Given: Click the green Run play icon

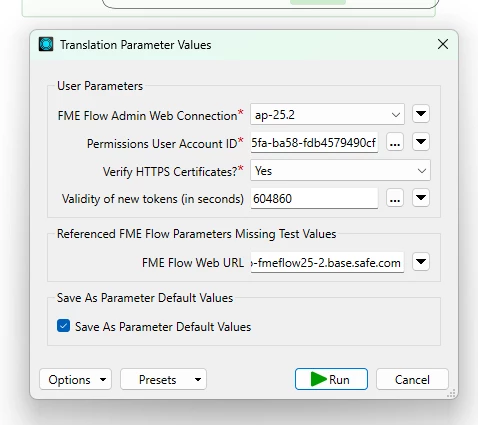Looking at the screenshot, I should point(318,379).
